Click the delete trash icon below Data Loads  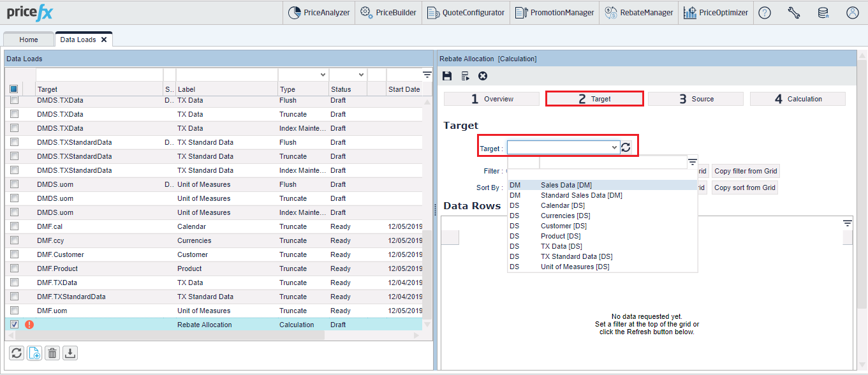[x=52, y=353]
